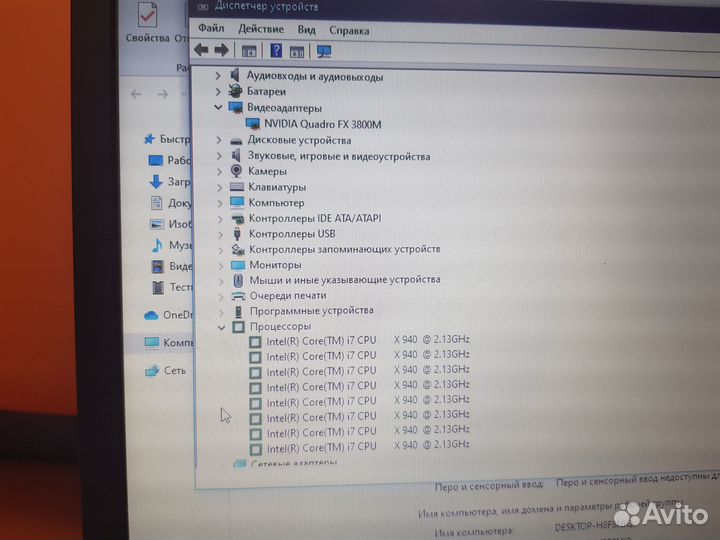Screen dimensions: 720x540
Task: Select the Очереди печати category label
Action: (x=288, y=296)
